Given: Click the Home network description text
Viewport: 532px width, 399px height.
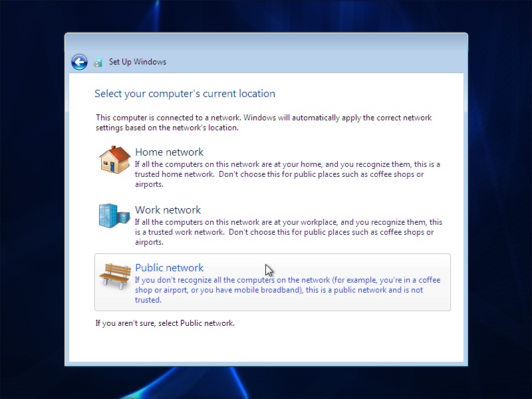Looking at the screenshot, I should tap(287, 174).
